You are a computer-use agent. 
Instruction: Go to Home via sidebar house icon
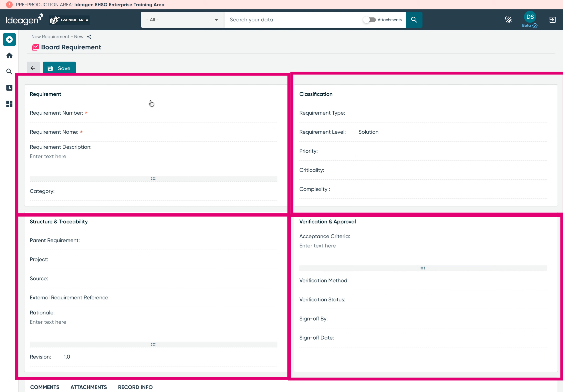click(9, 56)
